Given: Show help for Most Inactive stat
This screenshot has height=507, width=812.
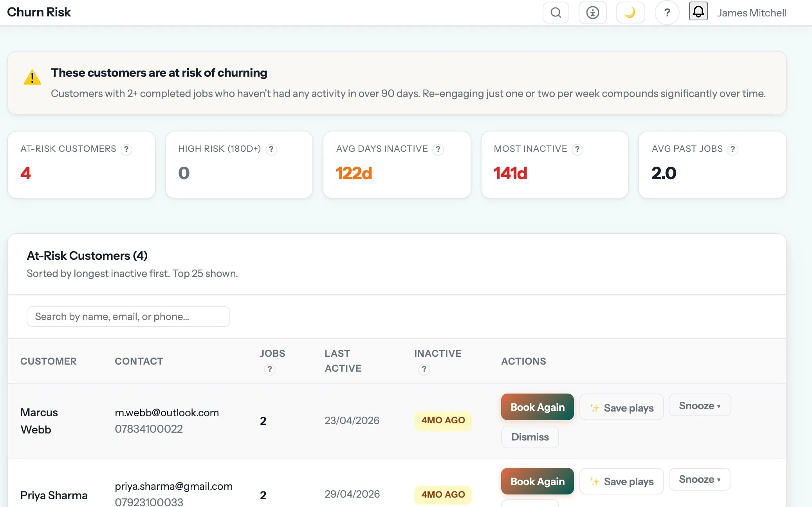Looking at the screenshot, I should (577, 149).
